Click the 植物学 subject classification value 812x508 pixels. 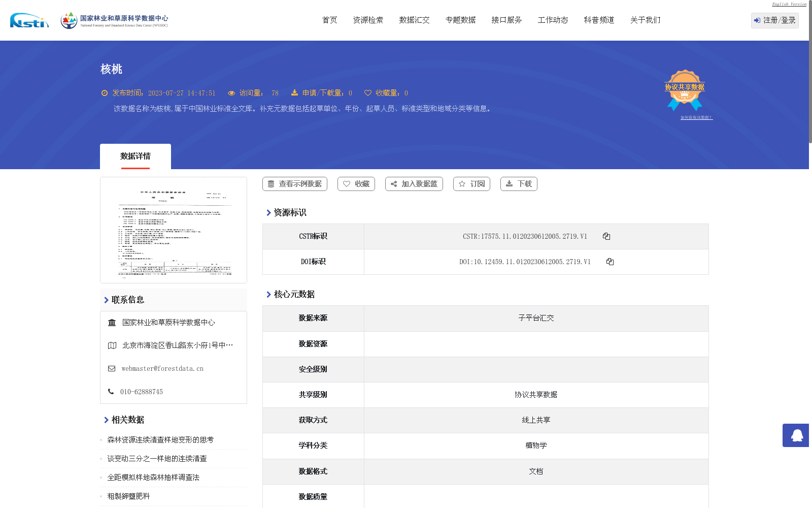click(x=536, y=446)
